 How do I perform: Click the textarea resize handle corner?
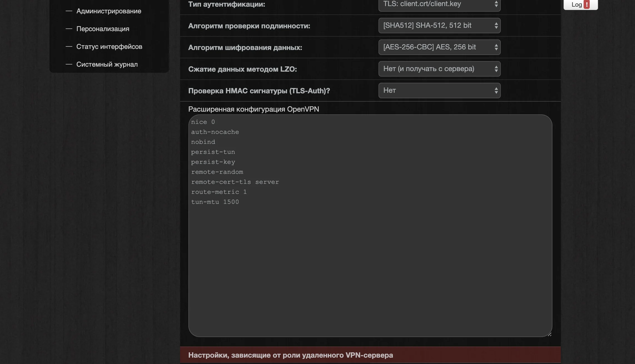[x=549, y=334]
